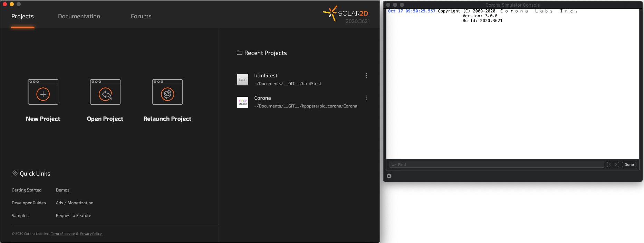Open the Developer Guides quick link

(x=29, y=203)
